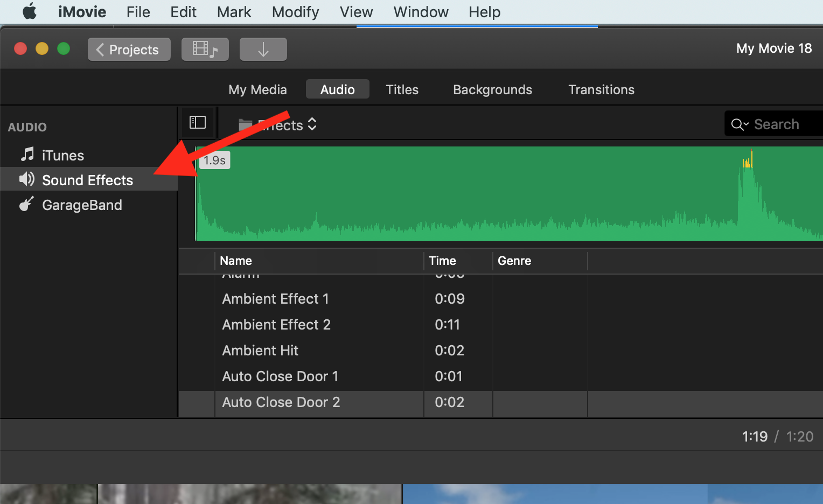This screenshot has height=504, width=823.
Task: Go back to Projects
Action: (129, 50)
